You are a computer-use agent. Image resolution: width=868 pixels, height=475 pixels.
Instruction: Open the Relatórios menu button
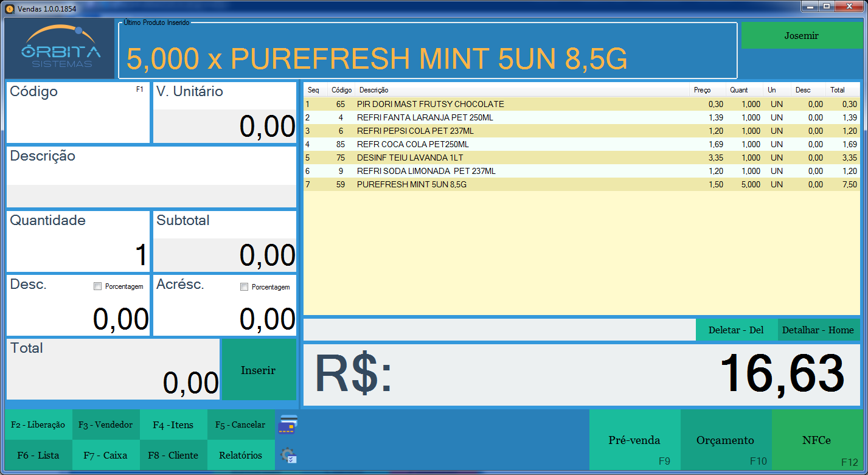[241, 456]
